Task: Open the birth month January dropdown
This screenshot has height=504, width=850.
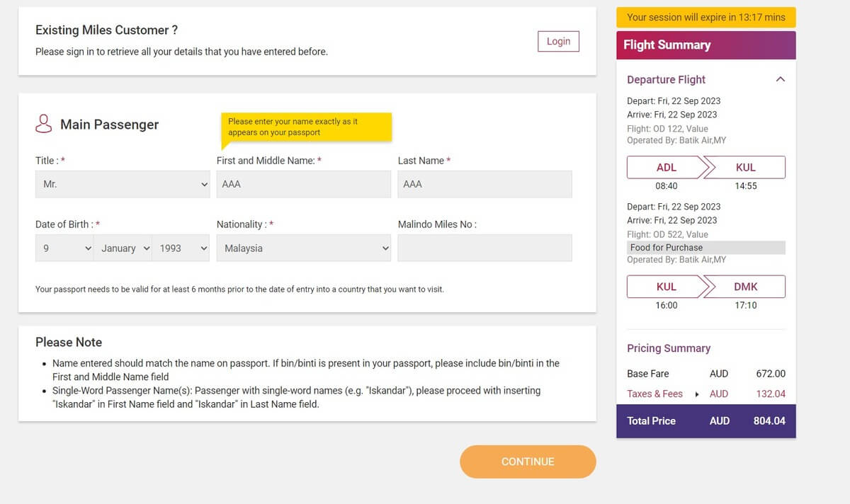Action: [124, 248]
